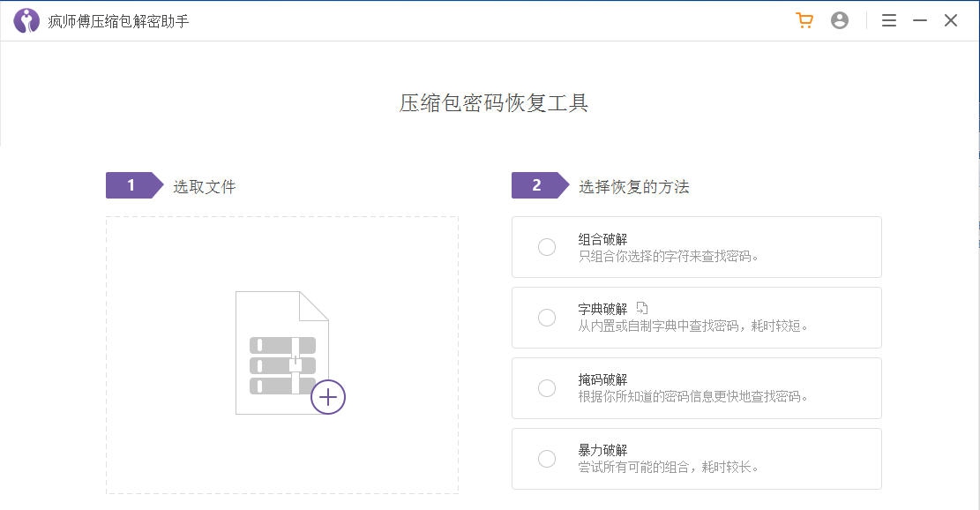Select the 组合破解 radio button
The height and width of the screenshot is (510, 980).
click(545, 247)
